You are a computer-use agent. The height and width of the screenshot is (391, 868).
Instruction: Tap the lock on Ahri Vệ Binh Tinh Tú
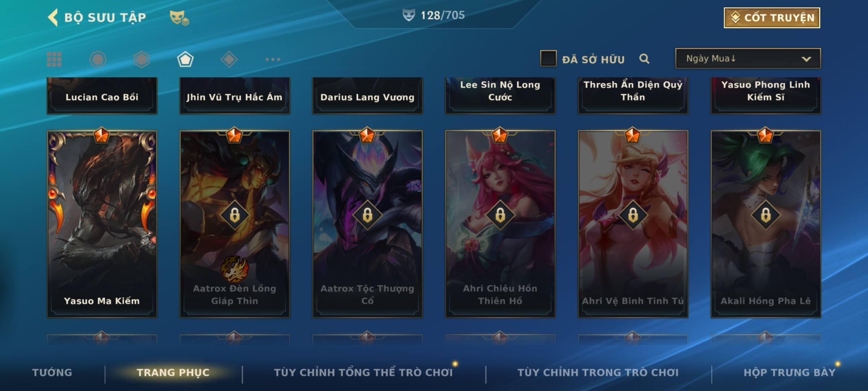point(633,215)
